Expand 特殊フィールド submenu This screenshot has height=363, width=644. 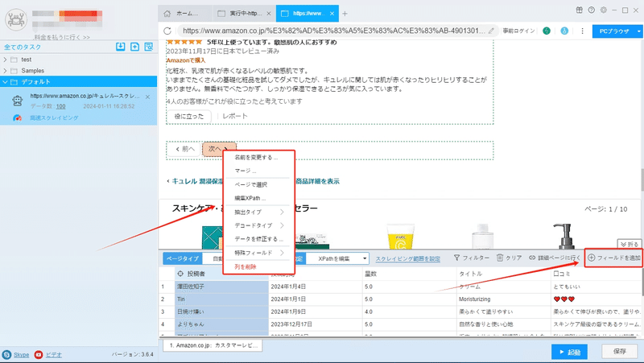click(x=283, y=253)
